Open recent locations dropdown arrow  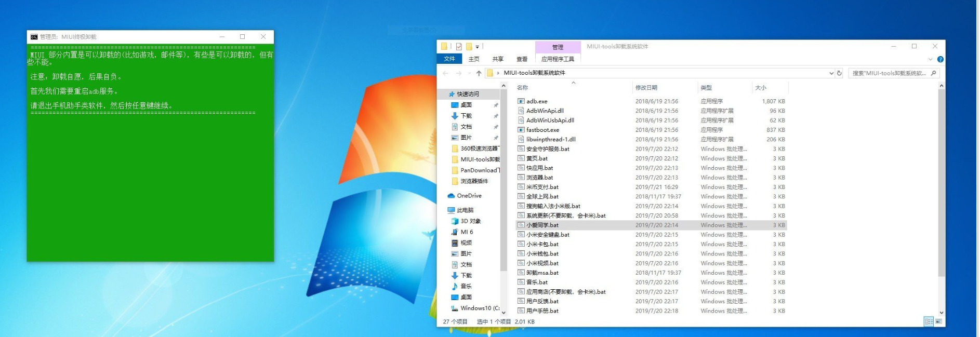(469, 73)
